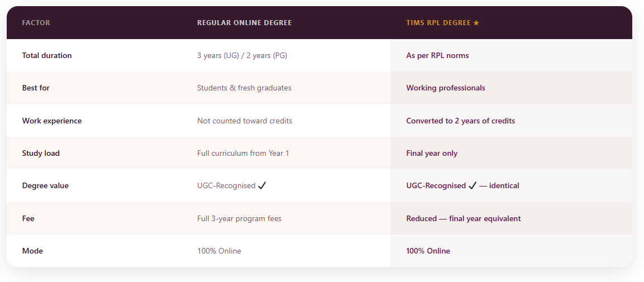Click the Study load row label
This screenshot has width=644, height=282.
(41, 153)
